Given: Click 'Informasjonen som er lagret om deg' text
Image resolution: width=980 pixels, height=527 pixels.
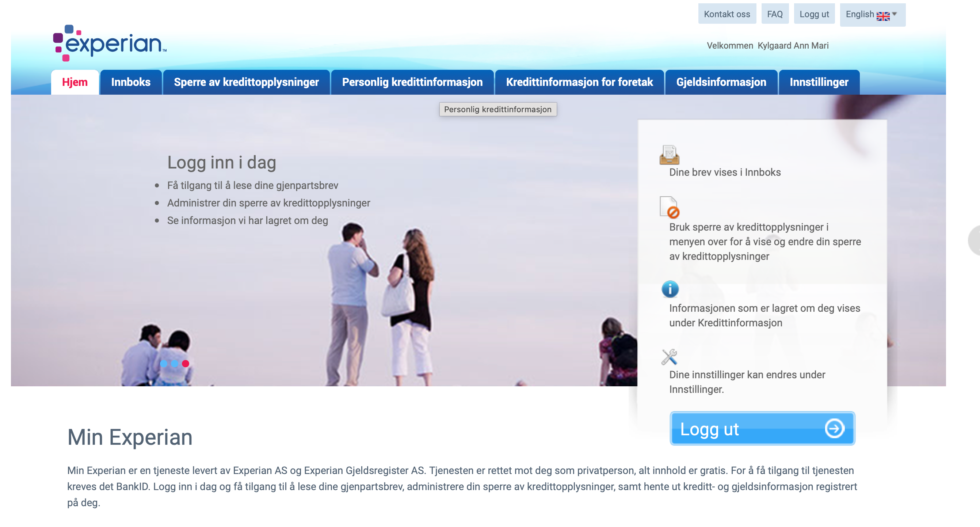Looking at the screenshot, I should [x=764, y=315].
